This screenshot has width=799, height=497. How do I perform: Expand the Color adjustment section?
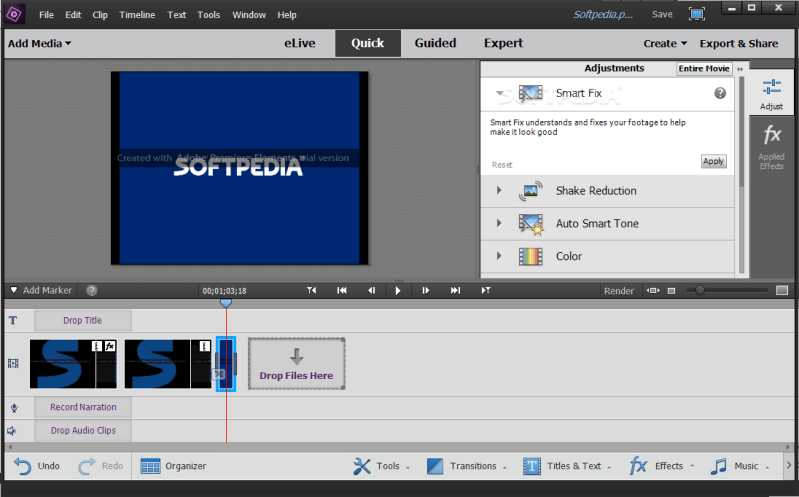pyautogui.click(x=499, y=256)
